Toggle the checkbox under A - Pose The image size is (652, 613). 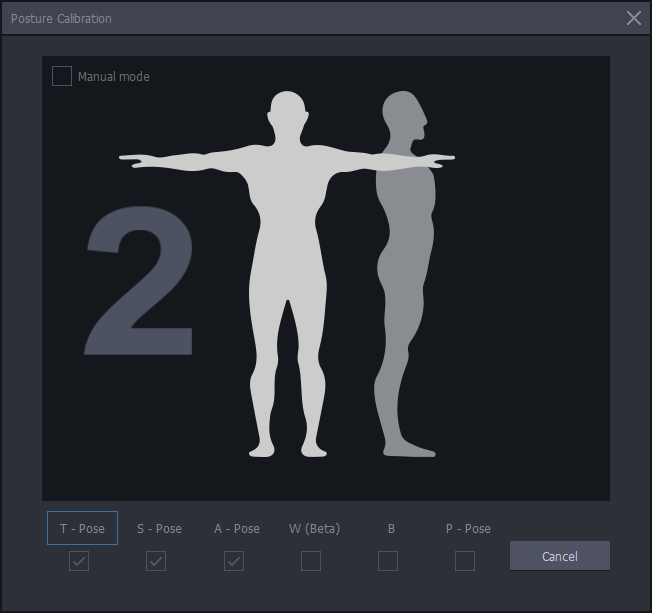click(234, 561)
